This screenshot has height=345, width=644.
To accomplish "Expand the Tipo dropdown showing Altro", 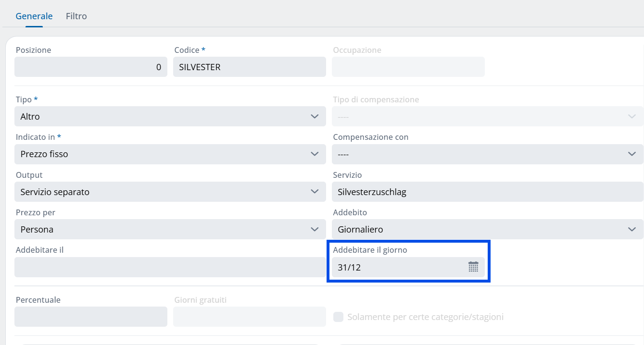I will (x=170, y=116).
